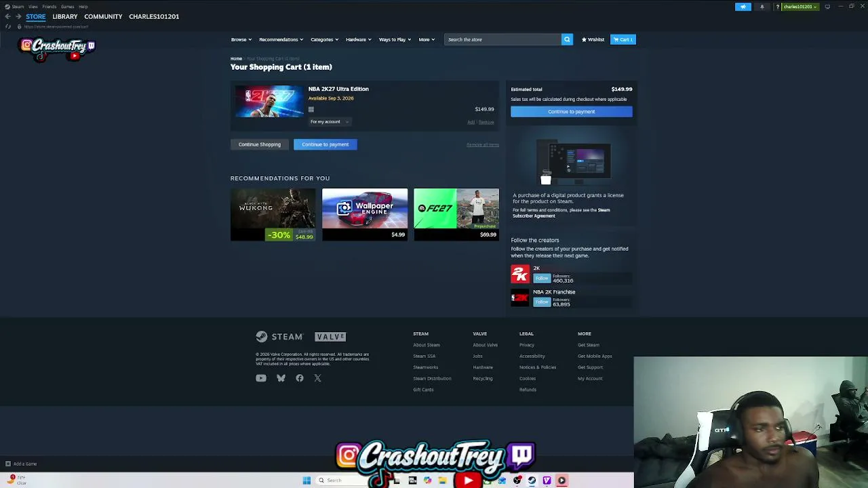This screenshot has width=868, height=488.
Task: Expand the Categories dropdown
Action: [x=324, y=39]
